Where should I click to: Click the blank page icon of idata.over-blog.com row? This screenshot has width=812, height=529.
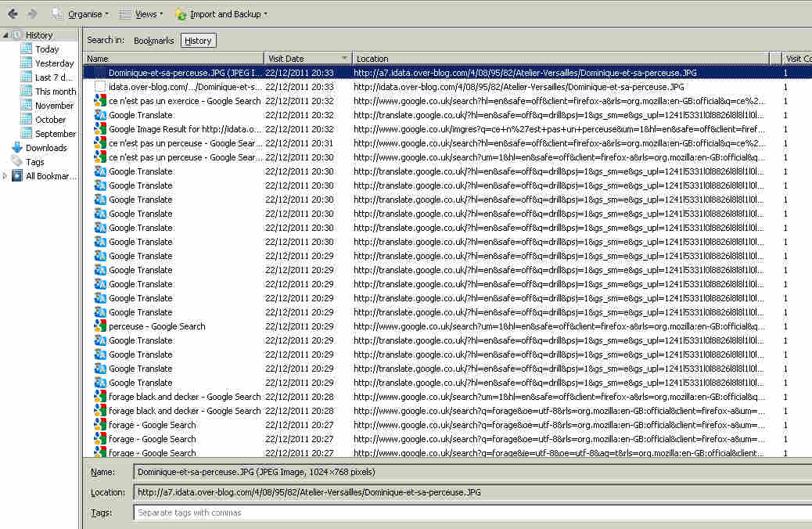click(100, 87)
